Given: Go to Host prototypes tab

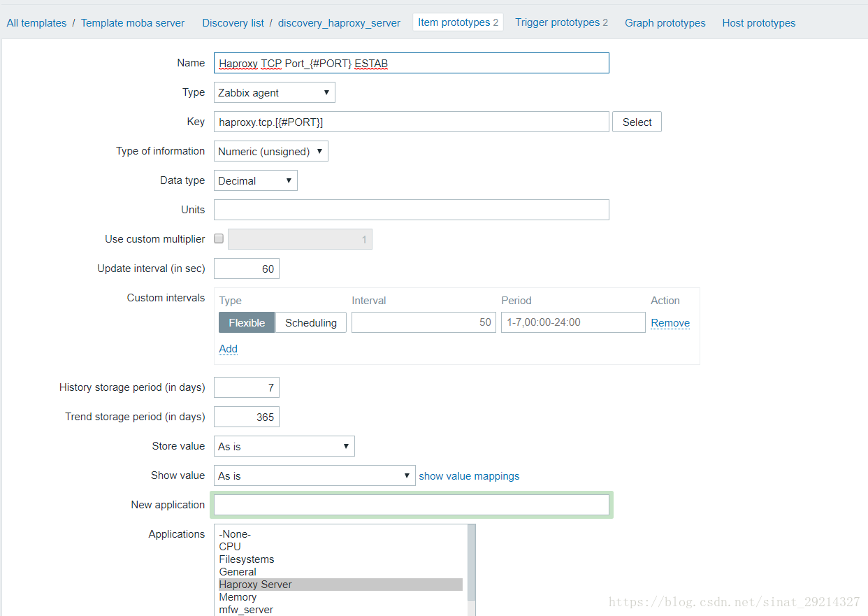Looking at the screenshot, I should pos(758,23).
